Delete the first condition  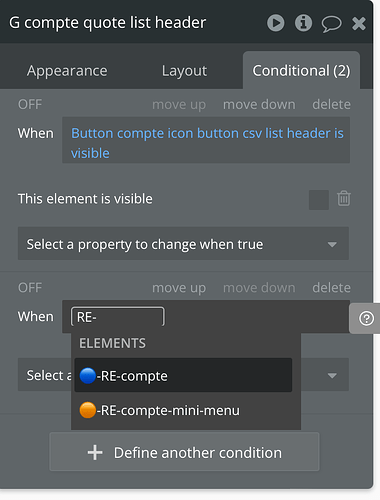(331, 105)
